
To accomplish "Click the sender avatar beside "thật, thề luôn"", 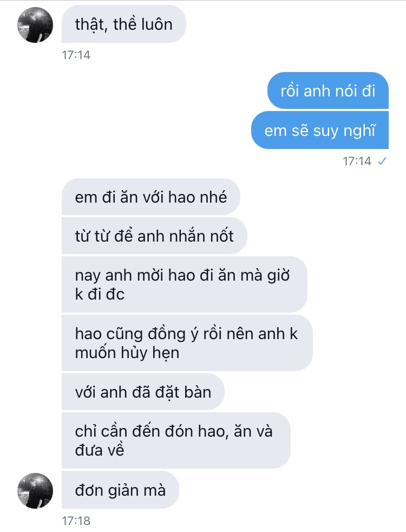I will (x=35, y=25).
